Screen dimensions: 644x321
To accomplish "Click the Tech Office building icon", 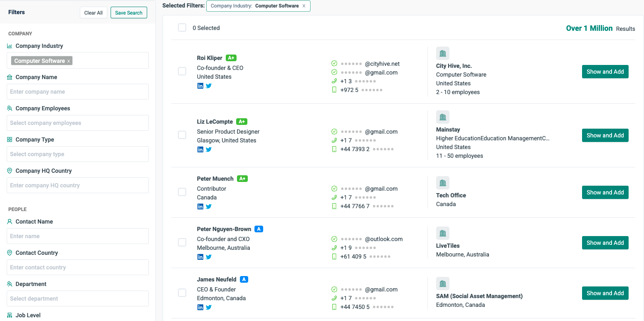I will coord(443,183).
